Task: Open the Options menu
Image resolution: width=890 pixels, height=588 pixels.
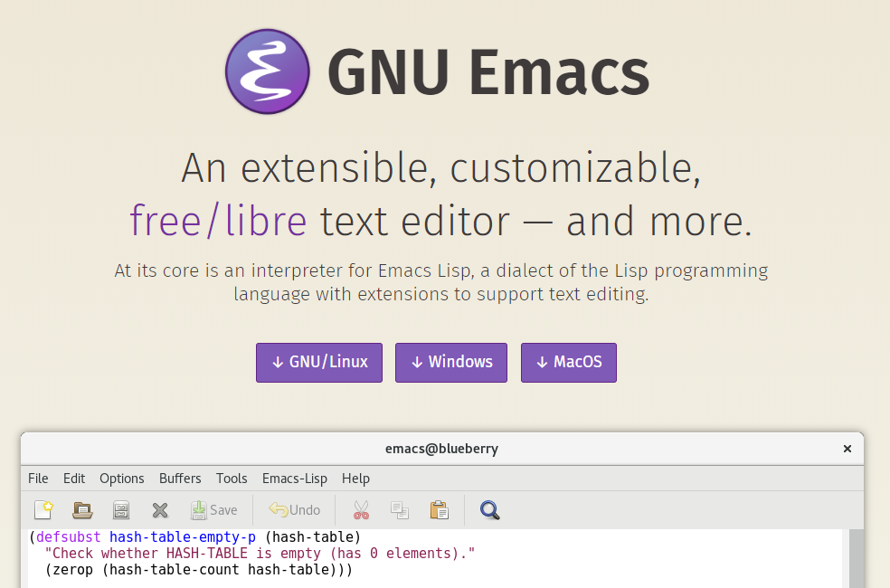Action: click(121, 479)
